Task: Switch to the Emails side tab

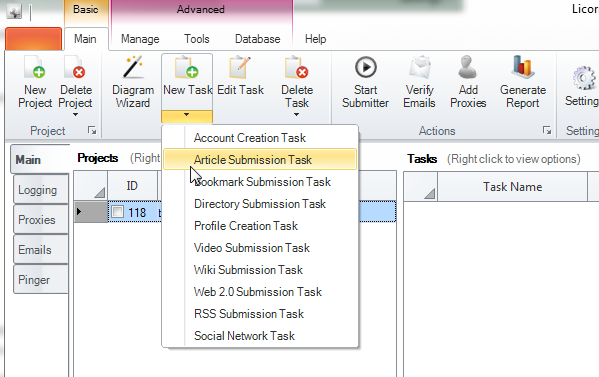Action: (40, 250)
